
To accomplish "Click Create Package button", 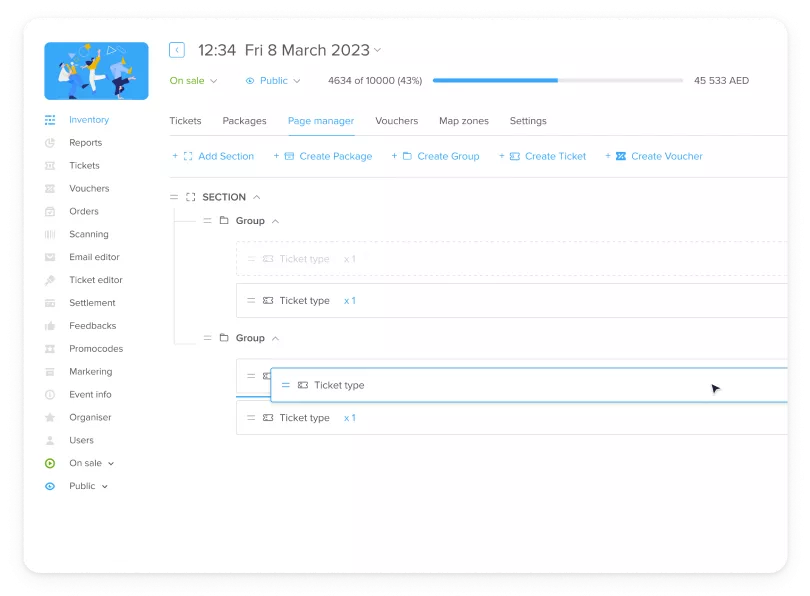I will (328, 156).
